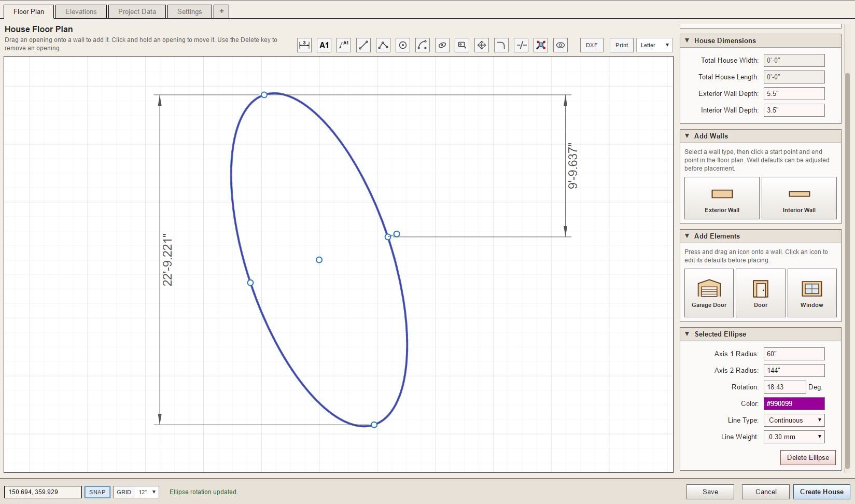
Task: Toggle the GRID button
Action: point(123,492)
